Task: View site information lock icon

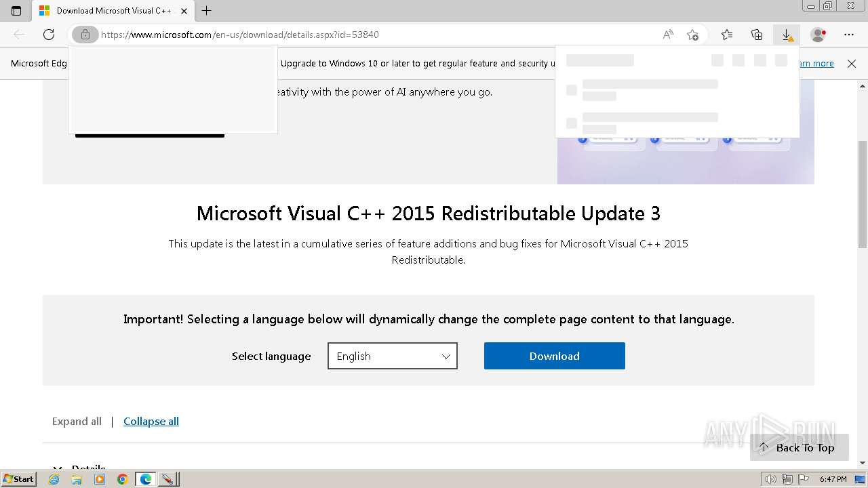Action: (85, 35)
